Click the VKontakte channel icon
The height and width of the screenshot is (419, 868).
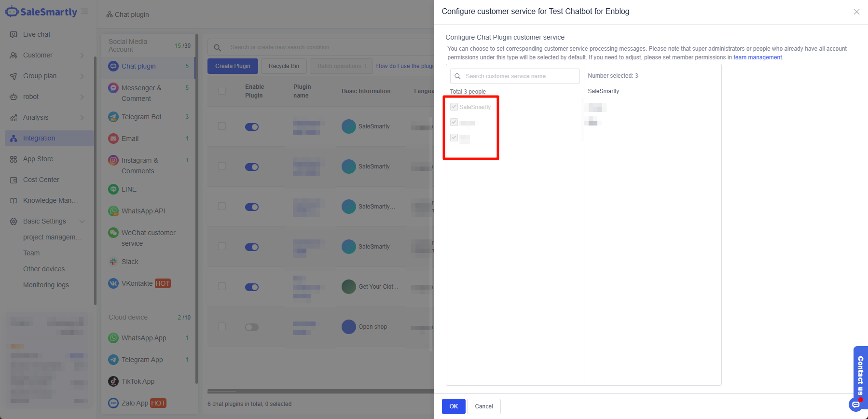113,283
